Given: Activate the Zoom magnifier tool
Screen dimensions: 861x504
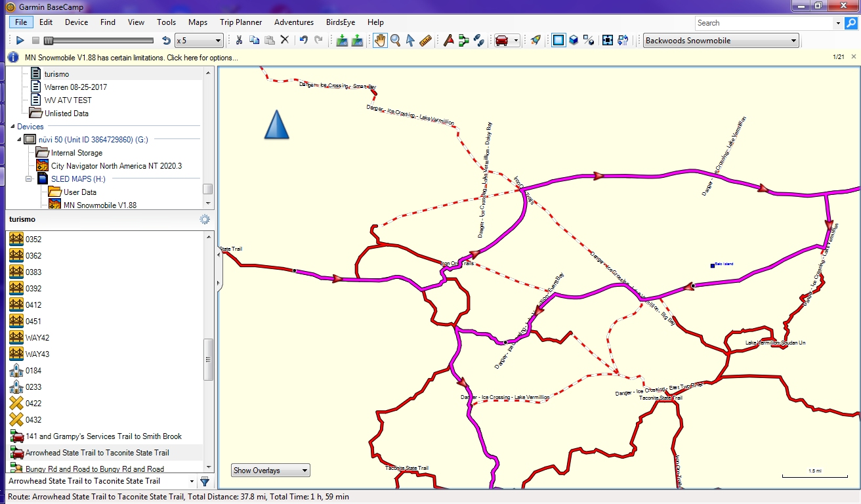Looking at the screenshot, I should [394, 40].
